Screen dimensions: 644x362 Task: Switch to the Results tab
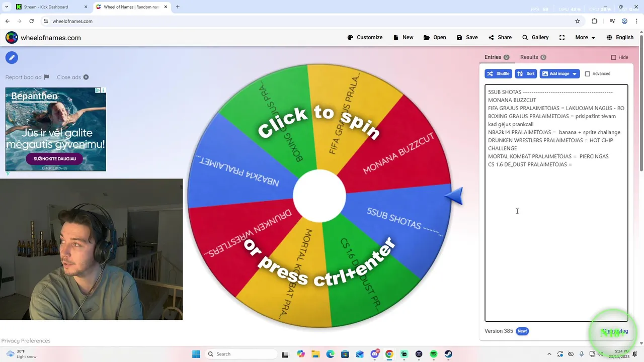tap(533, 57)
